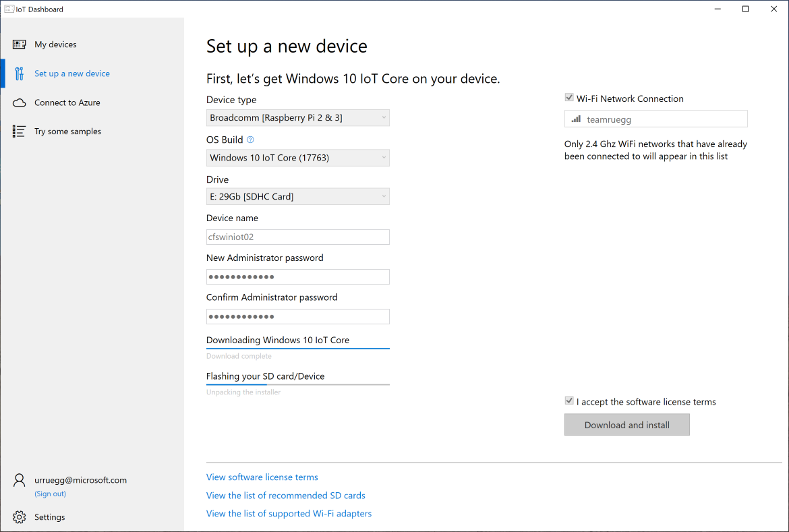Viewport: 789px width, 532px height.
Task: Open the supported Wi-Fi adapters list link
Action: click(x=289, y=514)
